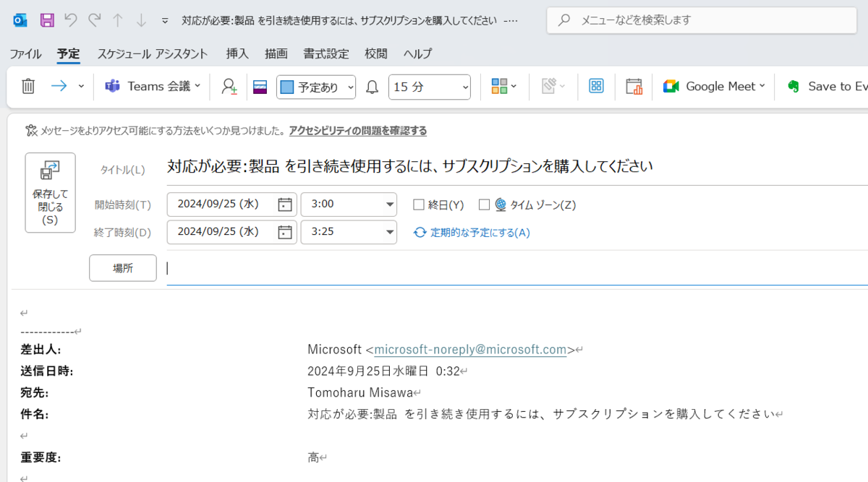Click the Evernote Save to Evernote button
Screen dimensions: 868x482
827,86
